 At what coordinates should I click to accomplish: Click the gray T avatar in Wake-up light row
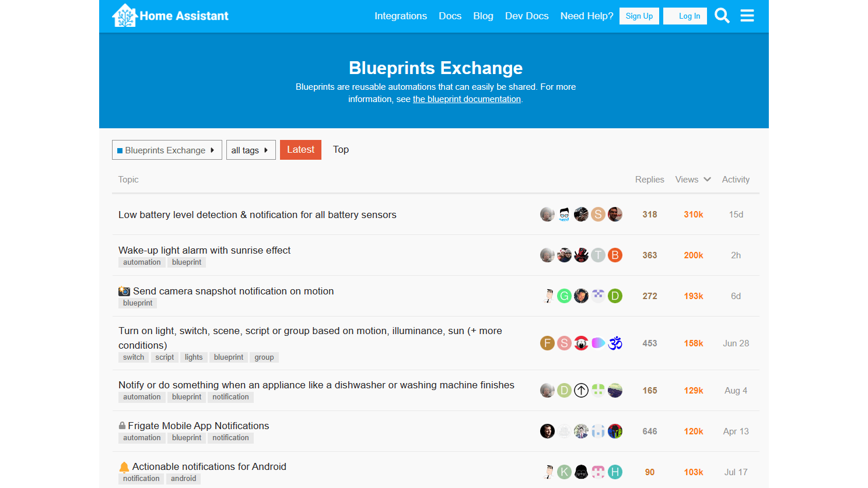598,255
